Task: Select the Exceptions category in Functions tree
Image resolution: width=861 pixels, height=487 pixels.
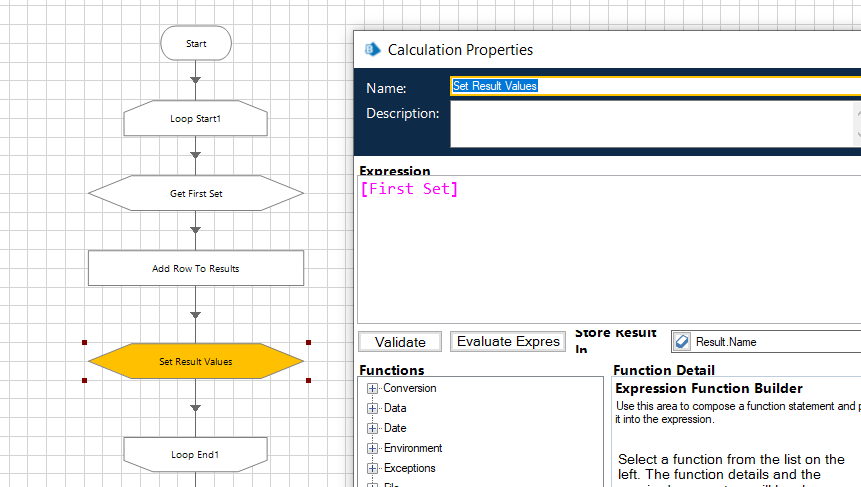Action: (410, 469)
